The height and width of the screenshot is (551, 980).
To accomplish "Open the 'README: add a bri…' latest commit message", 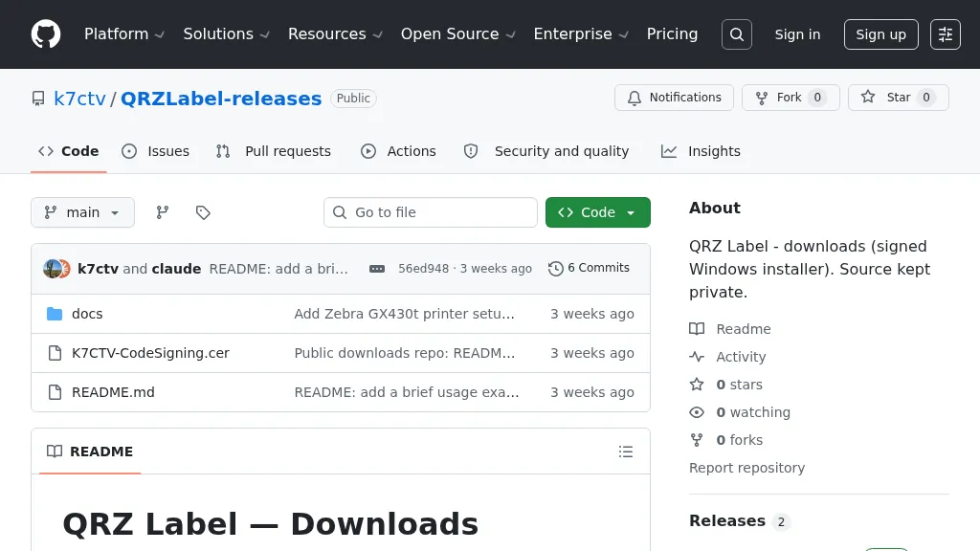I will (278, 269).
